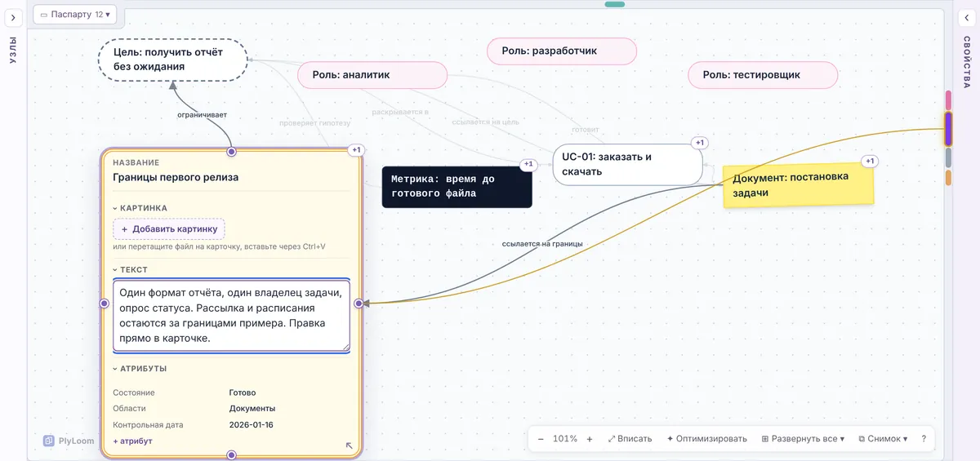Image resolution: width=980 pixels, height=461 pixels.
Task: Click Вписать to fit the view
Action: (x=630, y=439)
